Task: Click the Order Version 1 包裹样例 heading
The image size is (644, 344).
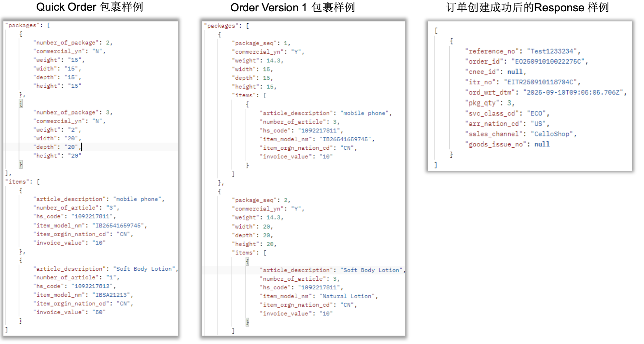Action: (293, 8)
